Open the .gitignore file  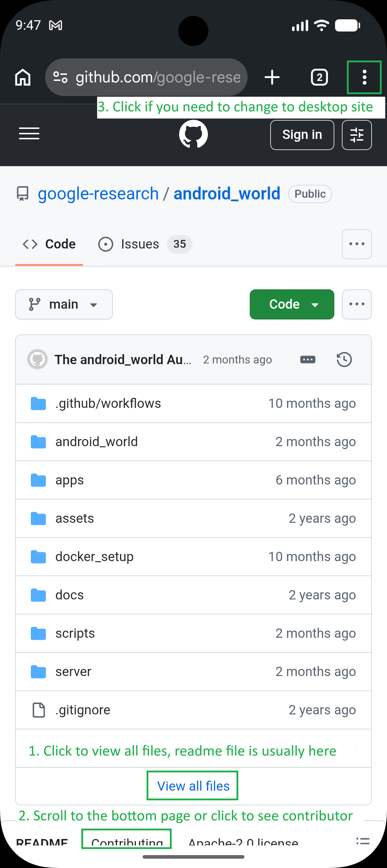click(83, 710)
